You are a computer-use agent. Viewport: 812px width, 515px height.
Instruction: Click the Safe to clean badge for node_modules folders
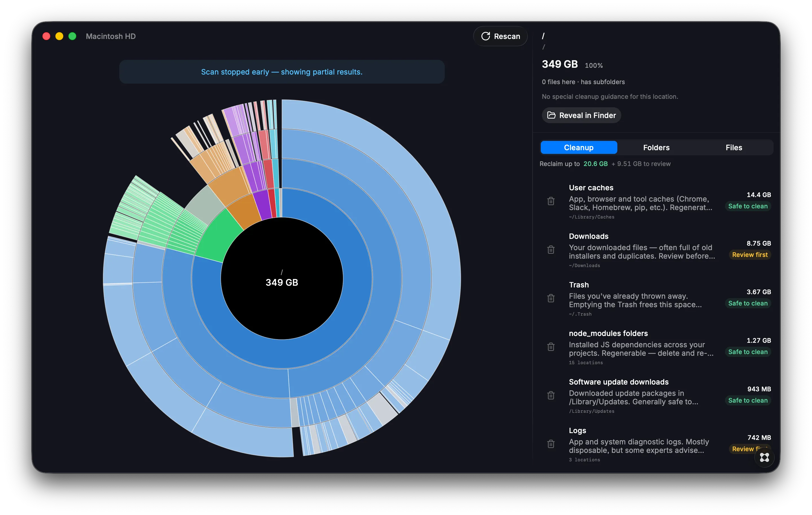click(x=748, y=352)
